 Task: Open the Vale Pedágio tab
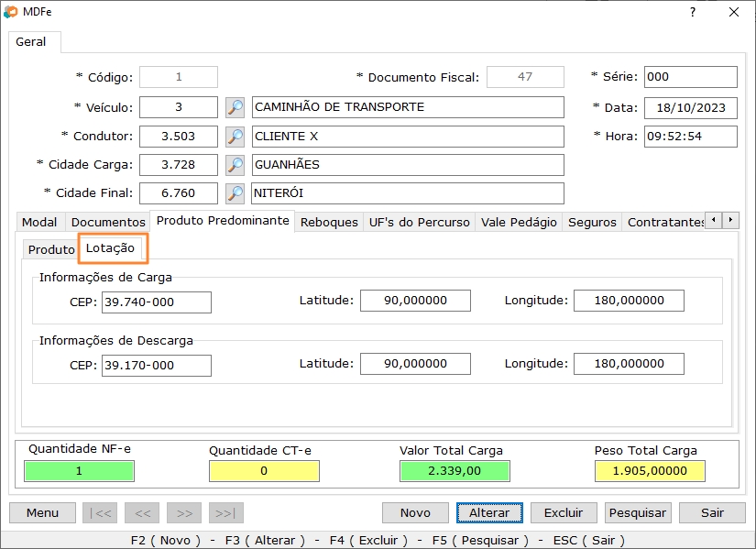click(519, 223)
